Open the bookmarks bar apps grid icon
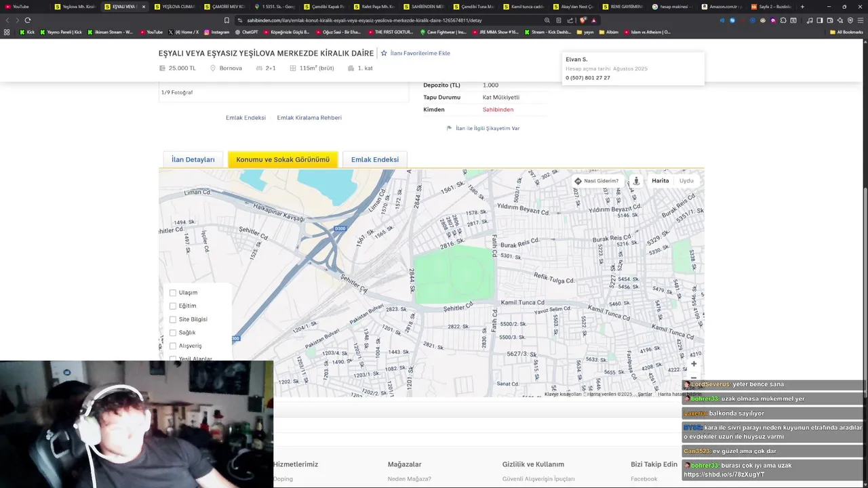This screenshot has height=488, width=868. coord(7,32)
